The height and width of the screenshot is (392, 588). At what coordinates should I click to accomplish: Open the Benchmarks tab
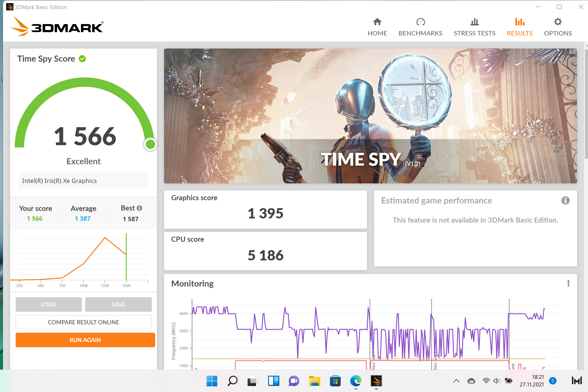(420, 27)
